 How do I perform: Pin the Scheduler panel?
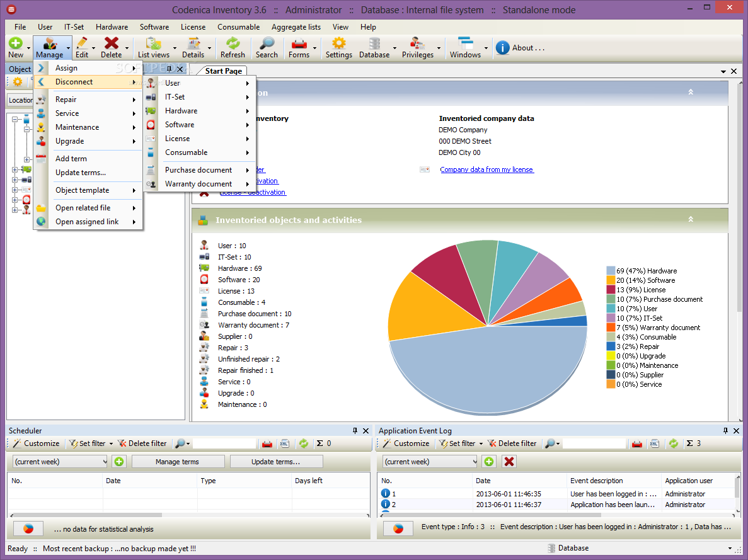coord(355,431)
